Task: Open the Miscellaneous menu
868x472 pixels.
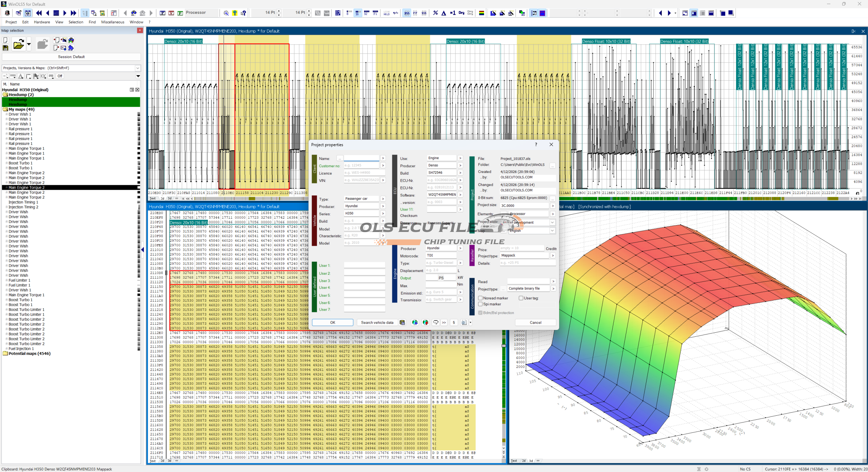Action: (113, 22)
